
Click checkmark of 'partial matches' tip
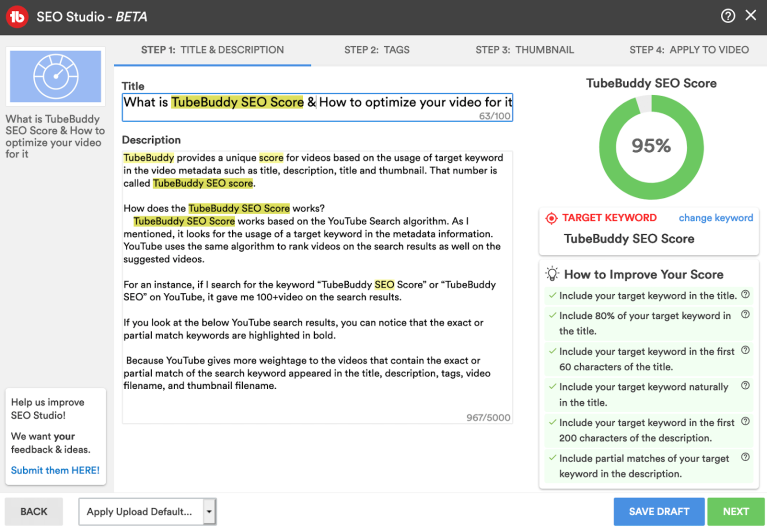click(x=552, y=458)
